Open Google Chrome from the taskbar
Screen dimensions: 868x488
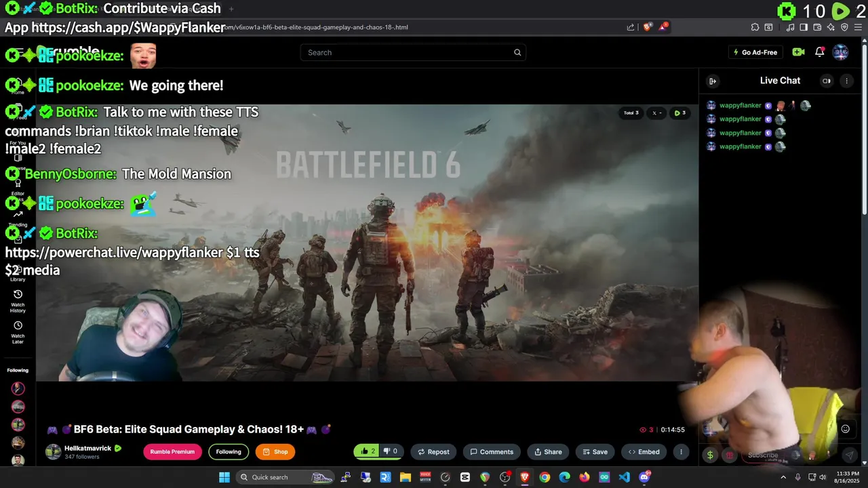coord(545,477)
